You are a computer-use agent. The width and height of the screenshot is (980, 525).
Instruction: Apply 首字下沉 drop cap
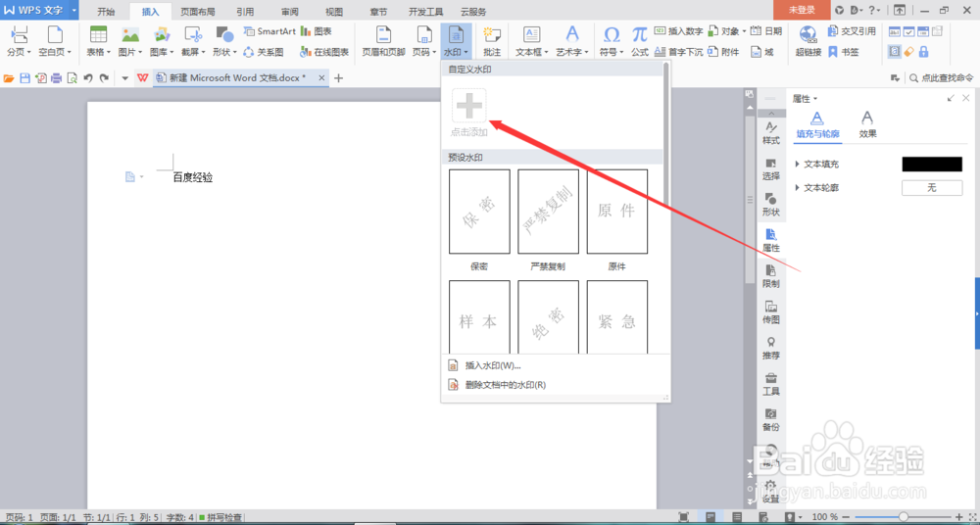pos(679,53)
